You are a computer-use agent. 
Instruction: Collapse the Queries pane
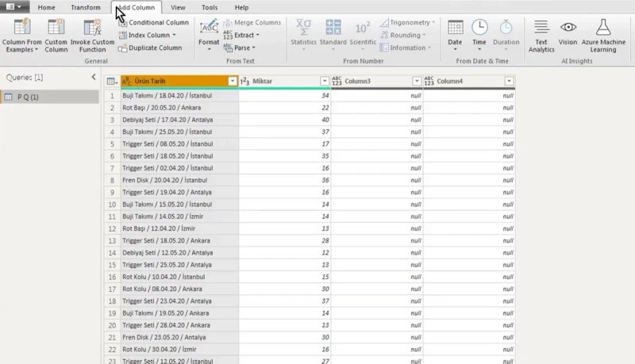[94, 77]
